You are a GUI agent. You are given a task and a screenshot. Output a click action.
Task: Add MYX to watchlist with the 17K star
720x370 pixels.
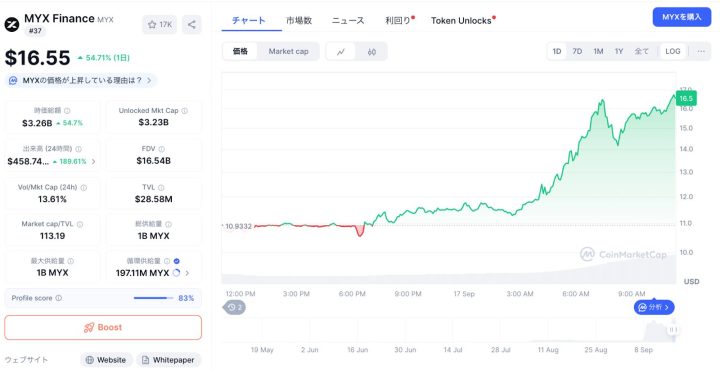pos(159,24)
